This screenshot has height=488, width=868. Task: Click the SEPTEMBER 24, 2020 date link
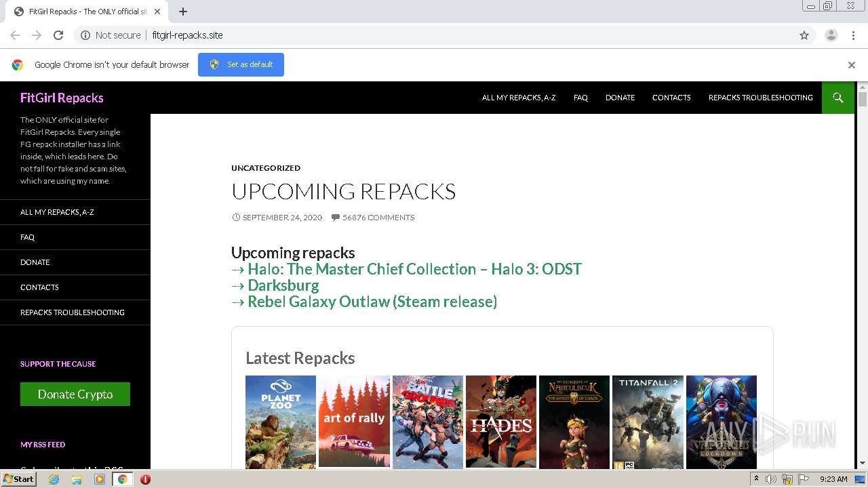(282, 218)
